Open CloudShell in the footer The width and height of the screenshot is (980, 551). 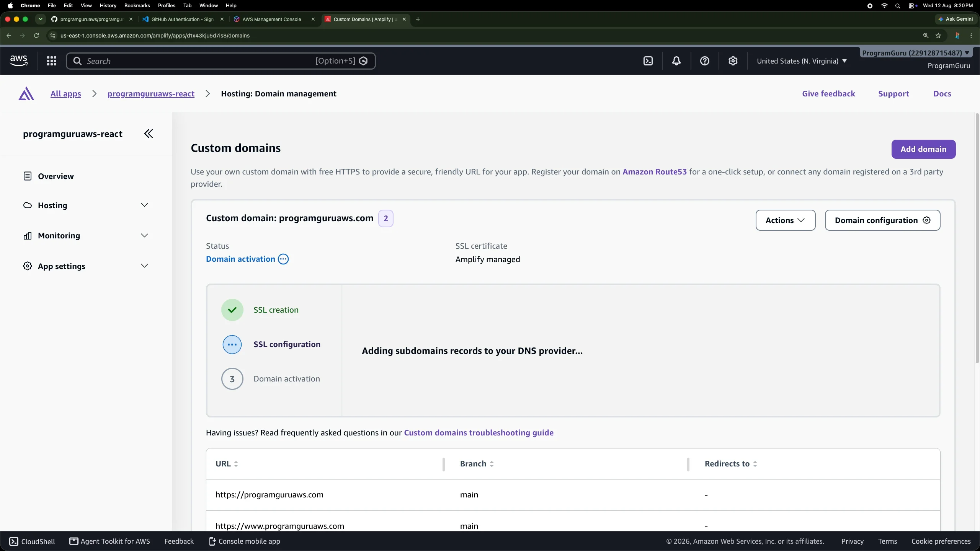pyautogui.click(x=32, y=541)
